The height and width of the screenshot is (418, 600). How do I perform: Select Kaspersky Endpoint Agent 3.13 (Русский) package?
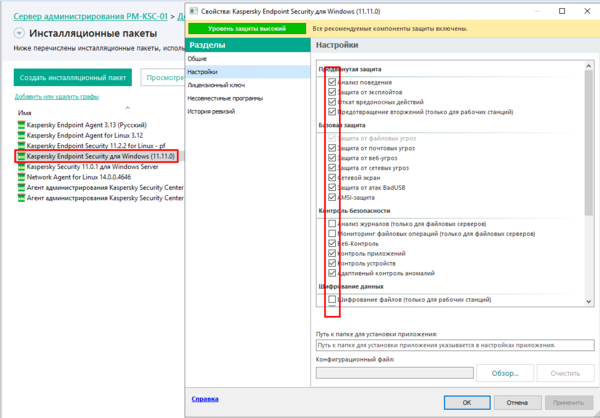86,125
